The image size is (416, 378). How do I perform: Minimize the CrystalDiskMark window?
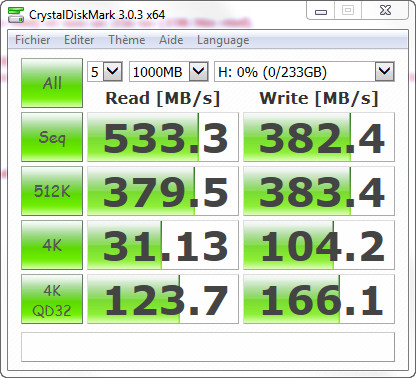(x=321, y=11)
